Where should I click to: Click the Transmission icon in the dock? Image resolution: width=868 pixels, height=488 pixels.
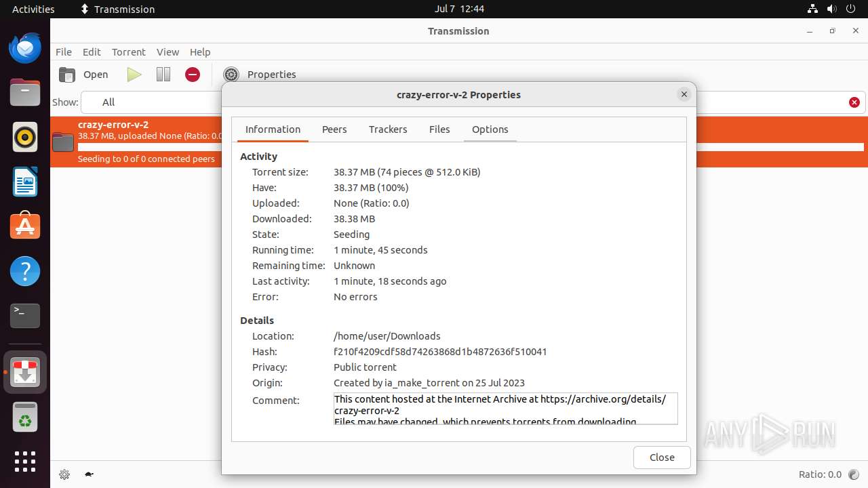point(25,373)
